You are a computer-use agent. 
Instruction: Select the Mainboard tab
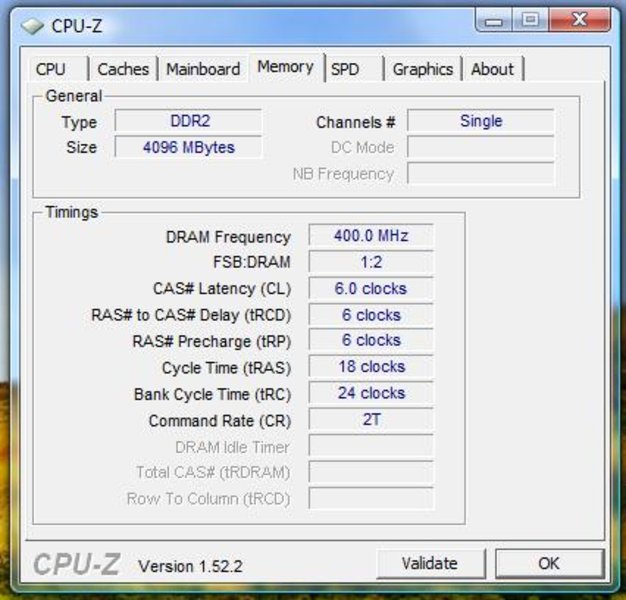coord(203,69)
